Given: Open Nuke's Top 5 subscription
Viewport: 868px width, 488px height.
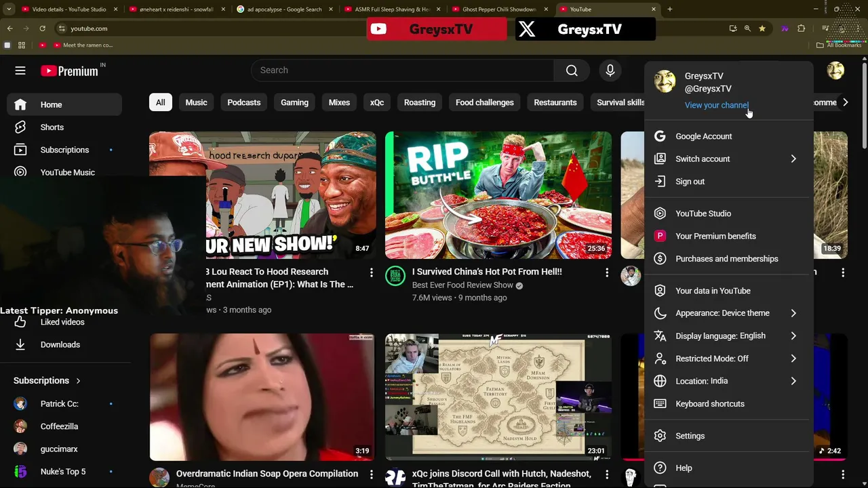Looking at the screenshot, I should tap(64, 472).
